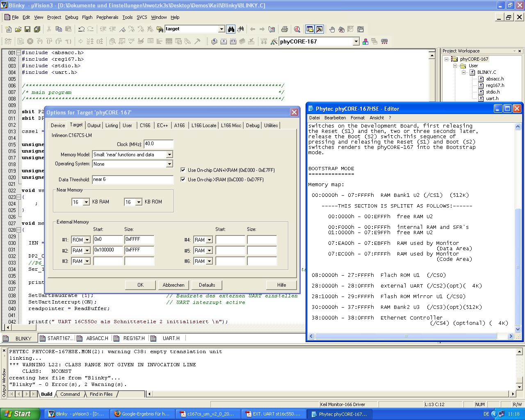Open the Bearbeiten menu in Phytec Editor
Image resolution: width=525 pixels, height=420 pixels.
click(x=335, y=118)
